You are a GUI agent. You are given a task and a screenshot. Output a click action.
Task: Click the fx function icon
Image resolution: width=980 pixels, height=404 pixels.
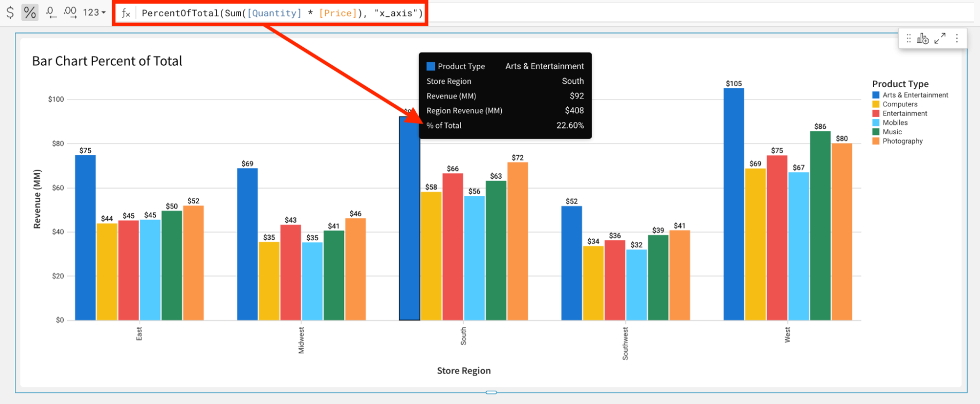click(x=126, y=13)
